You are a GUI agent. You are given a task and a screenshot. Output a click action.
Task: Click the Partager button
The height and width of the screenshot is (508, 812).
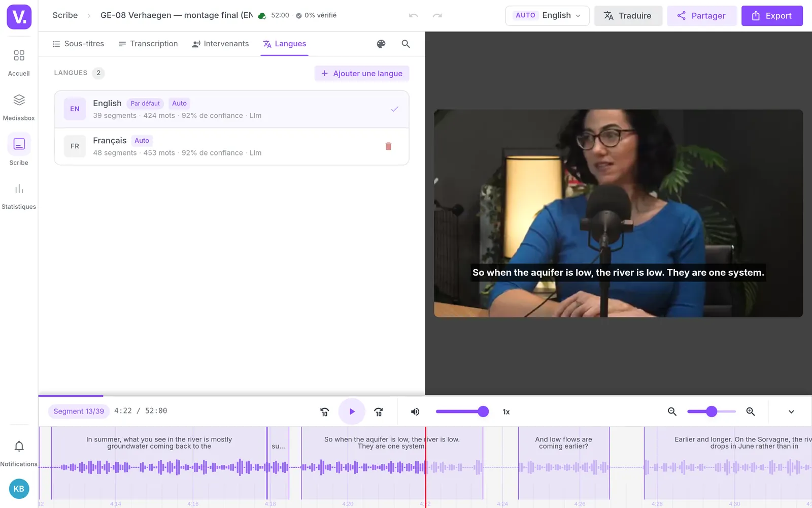[701, 16]
